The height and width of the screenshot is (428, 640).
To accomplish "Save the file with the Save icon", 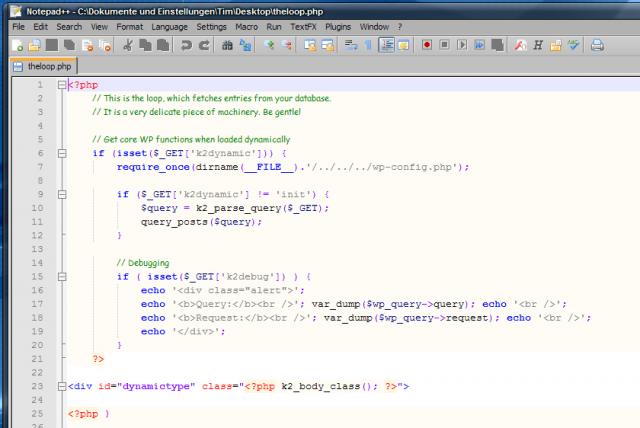I will [52, 45].
